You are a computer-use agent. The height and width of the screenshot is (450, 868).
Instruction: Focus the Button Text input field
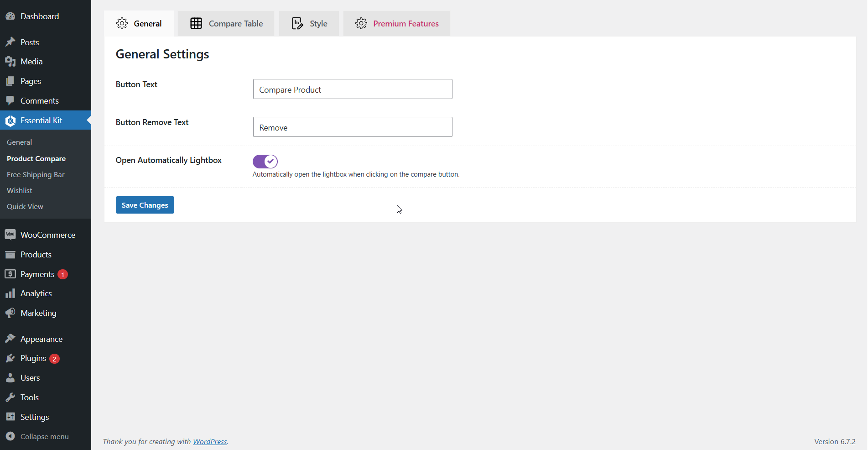(352, 89)
